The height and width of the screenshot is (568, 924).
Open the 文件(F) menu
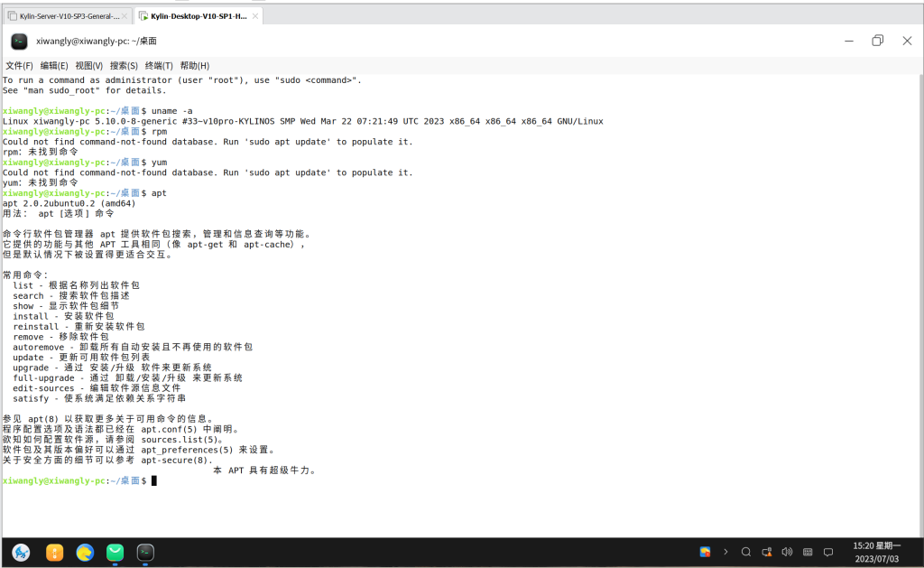19,66
